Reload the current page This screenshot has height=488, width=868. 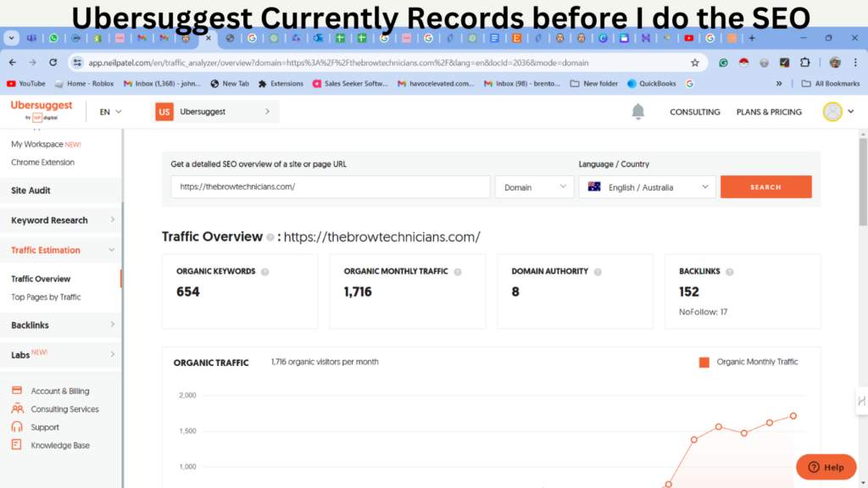pyautogui.click(x=53, y=63)
